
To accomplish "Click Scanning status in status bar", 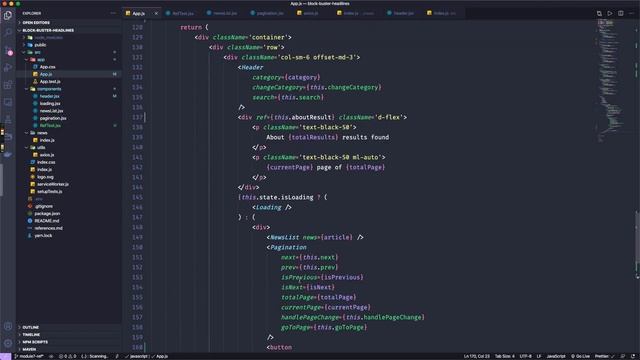I will coord(95,356).
